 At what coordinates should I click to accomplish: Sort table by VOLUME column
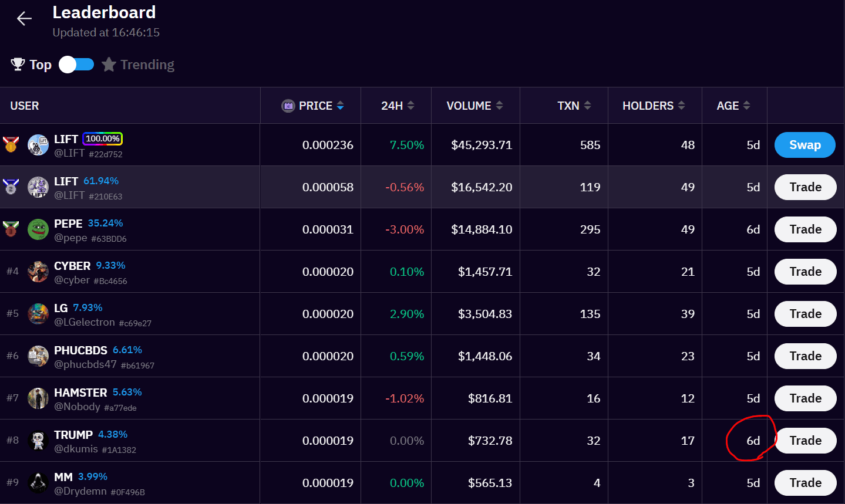(474, 106)
